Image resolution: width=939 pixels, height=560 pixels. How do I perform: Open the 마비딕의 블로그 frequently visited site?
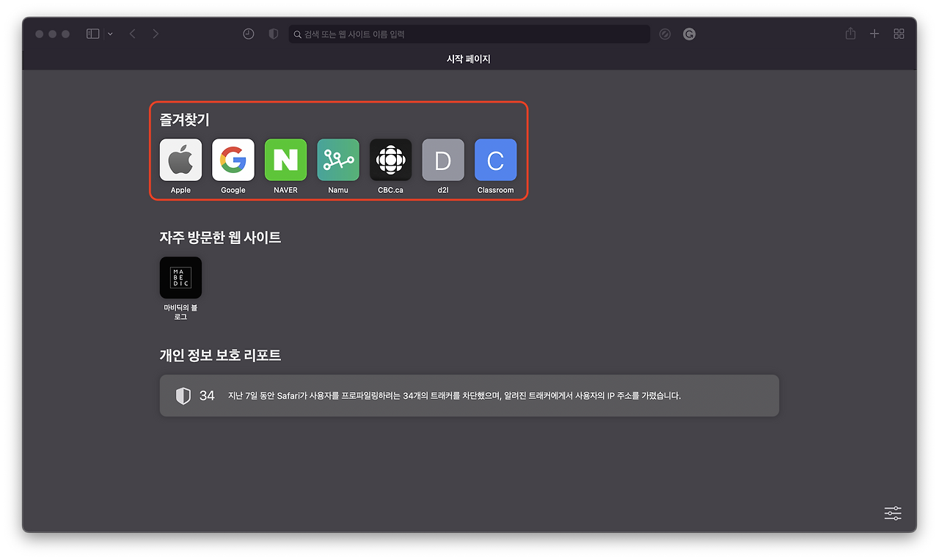[180, 278]
